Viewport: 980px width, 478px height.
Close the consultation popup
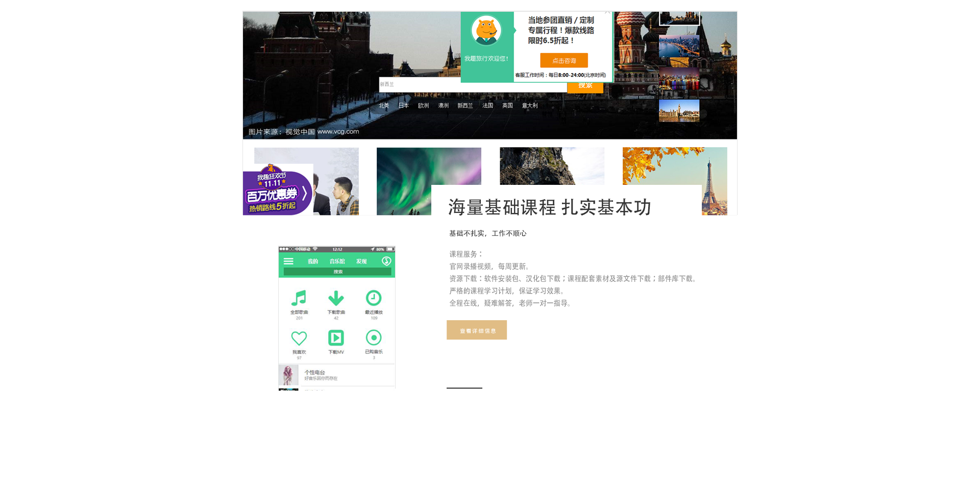(x=607, y=12)
